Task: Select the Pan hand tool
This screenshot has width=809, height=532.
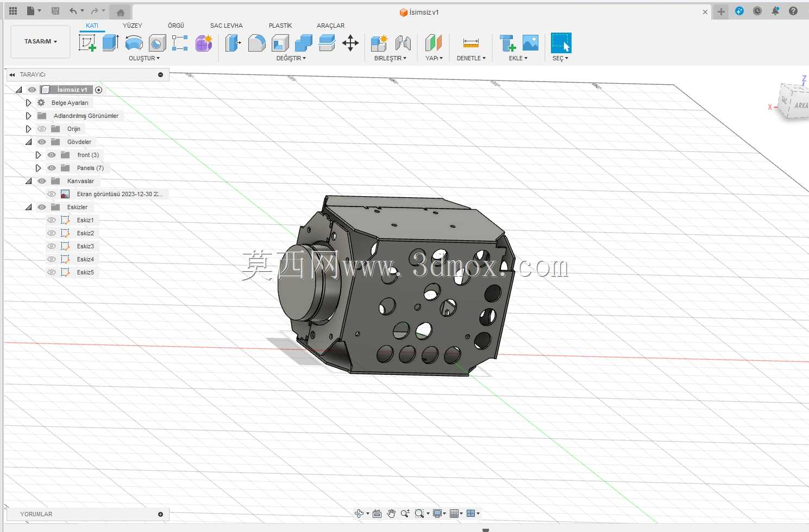Action: coord(391,513)
